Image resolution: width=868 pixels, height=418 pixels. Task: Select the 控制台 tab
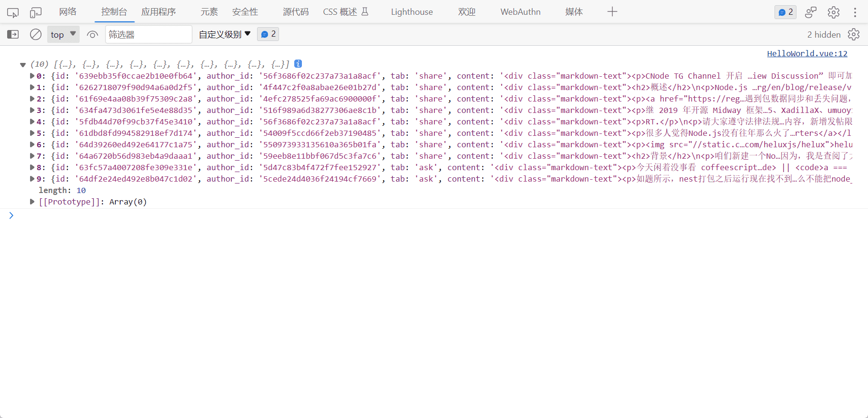point(114,12)
